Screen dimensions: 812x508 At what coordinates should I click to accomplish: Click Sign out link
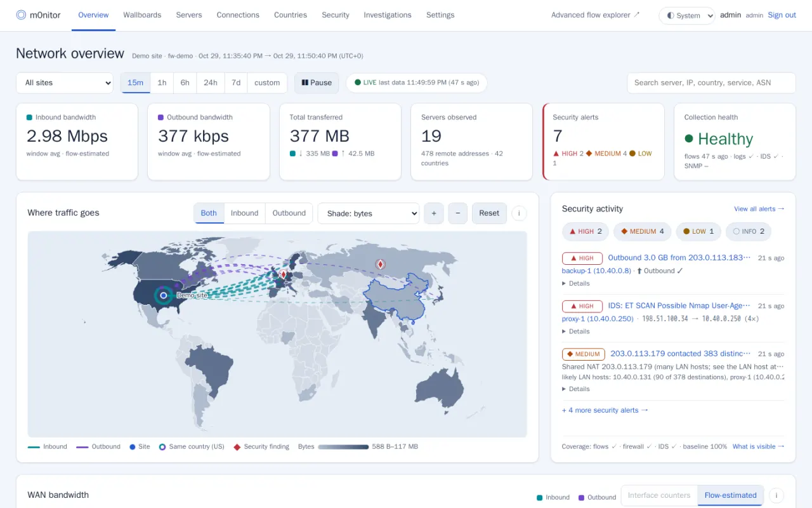[x=782, y=15]
